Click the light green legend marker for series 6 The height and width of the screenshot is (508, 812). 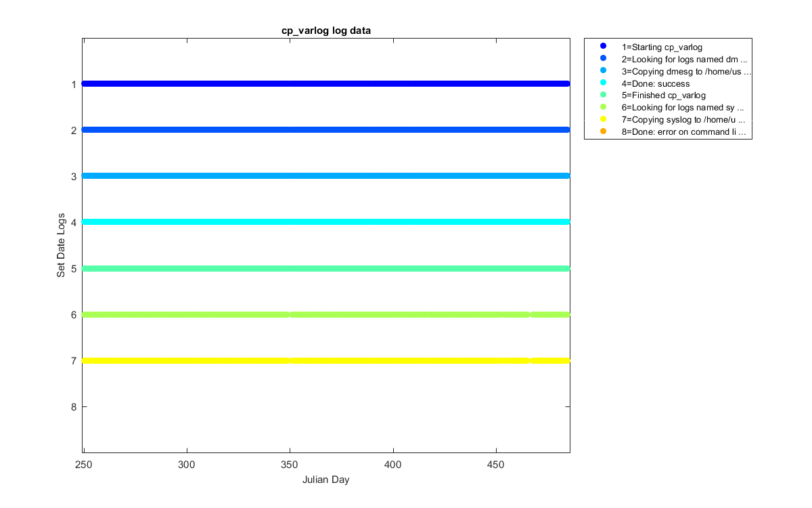[603, 107]
